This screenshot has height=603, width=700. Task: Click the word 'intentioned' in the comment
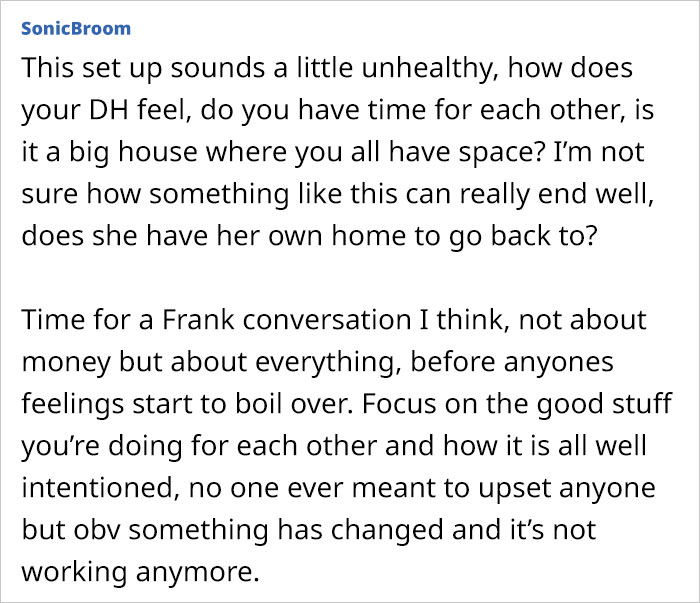pos(97,488)
